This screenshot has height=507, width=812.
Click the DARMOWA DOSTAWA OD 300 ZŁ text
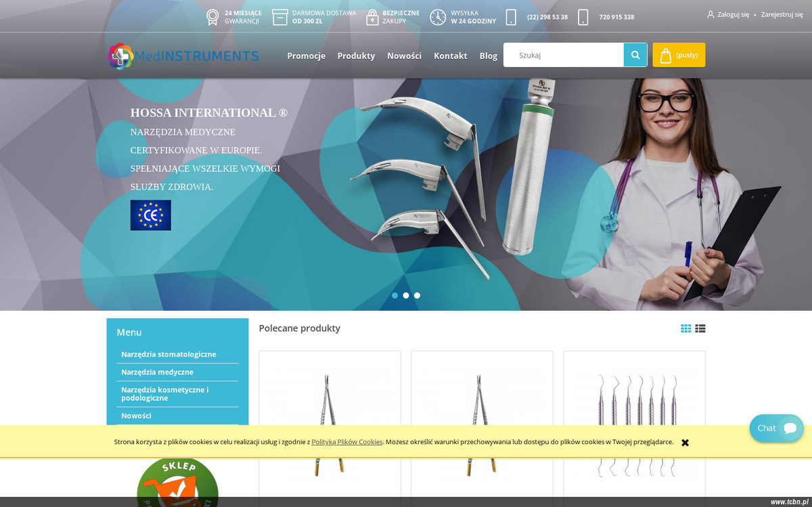coord(324,17)
